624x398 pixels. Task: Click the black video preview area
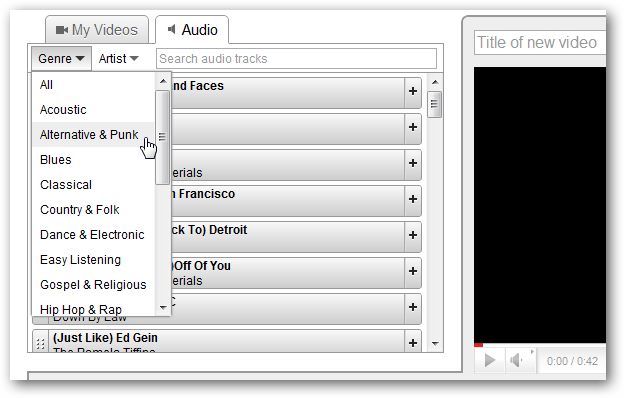pyautogui.click(x=540, y=205)
